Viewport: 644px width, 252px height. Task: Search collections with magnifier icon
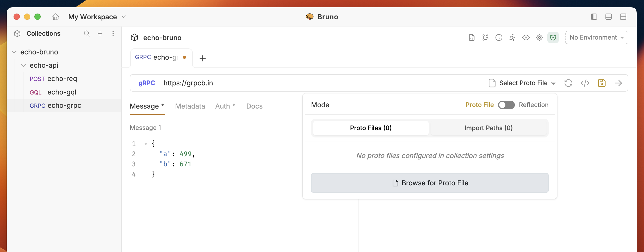click(87, 34)
